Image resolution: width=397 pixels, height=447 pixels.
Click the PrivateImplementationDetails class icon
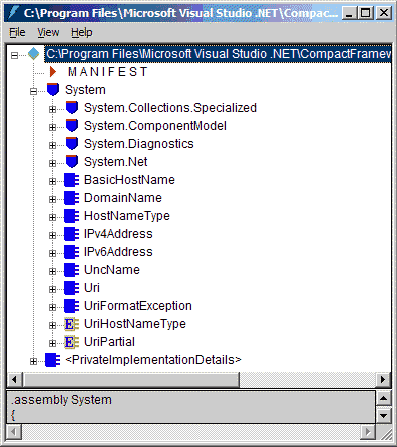(53, 360)
